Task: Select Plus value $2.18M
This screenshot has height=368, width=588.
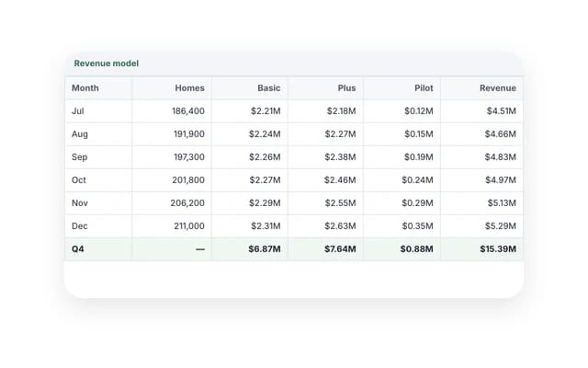Action: [341, 111]
